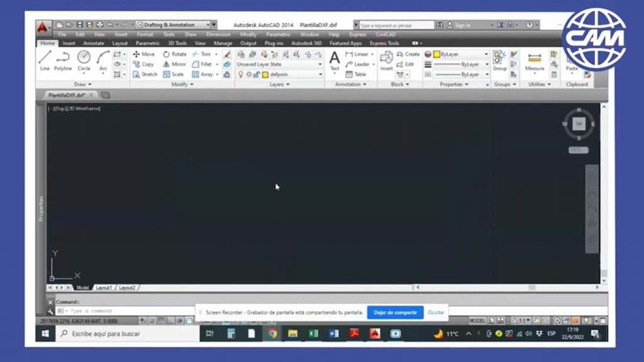
Task: Switch to the Express Tools ribbon tab
Action: pyautogui.click(x=384, y=43)
